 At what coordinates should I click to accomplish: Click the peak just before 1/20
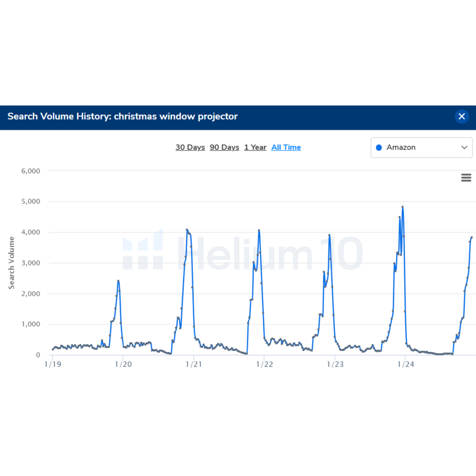118,281
